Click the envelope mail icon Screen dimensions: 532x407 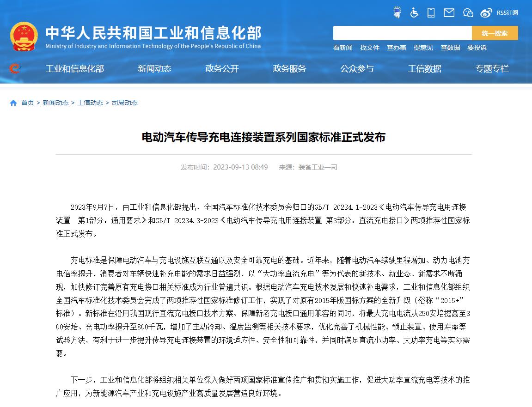[449, 12]
